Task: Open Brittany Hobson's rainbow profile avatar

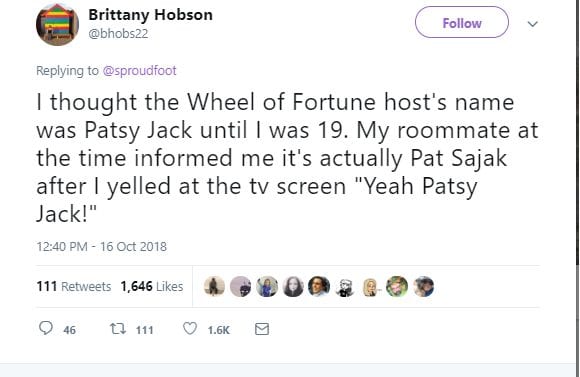Action: (57, 24)
